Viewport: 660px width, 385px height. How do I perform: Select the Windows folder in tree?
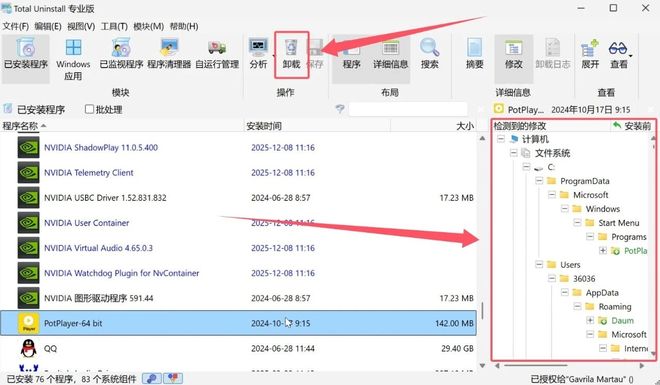coord(603,209)
